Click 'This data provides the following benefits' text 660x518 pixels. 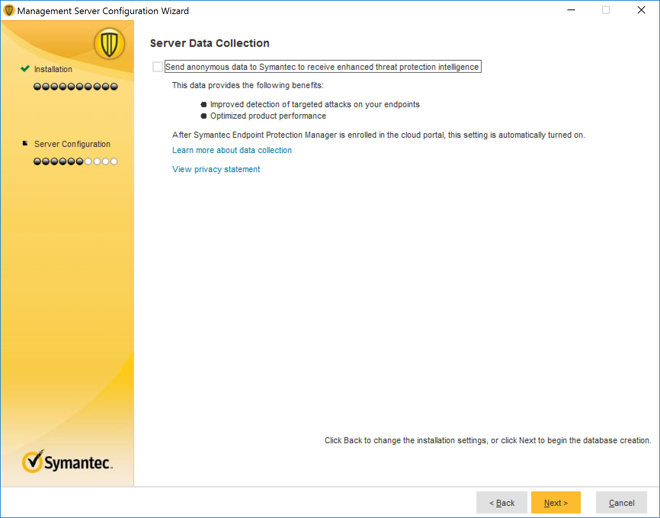click(248, 85)
